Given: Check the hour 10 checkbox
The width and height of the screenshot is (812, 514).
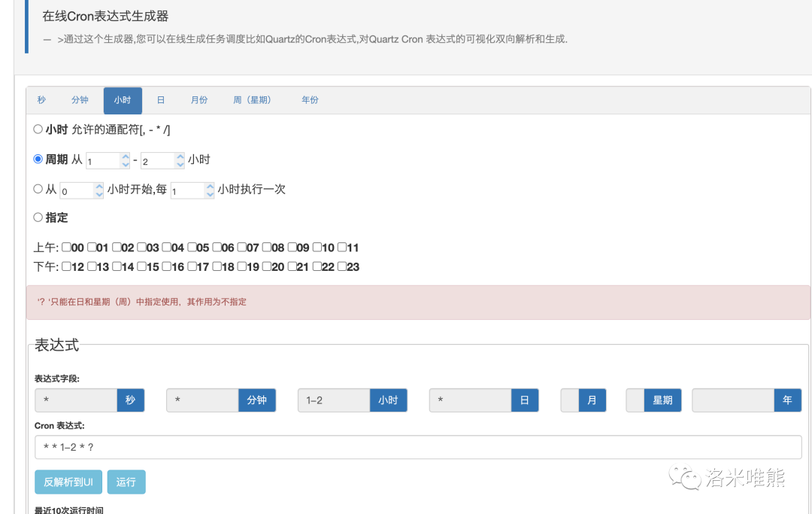Looking at the screenshot, I should (x=317, y=247).
